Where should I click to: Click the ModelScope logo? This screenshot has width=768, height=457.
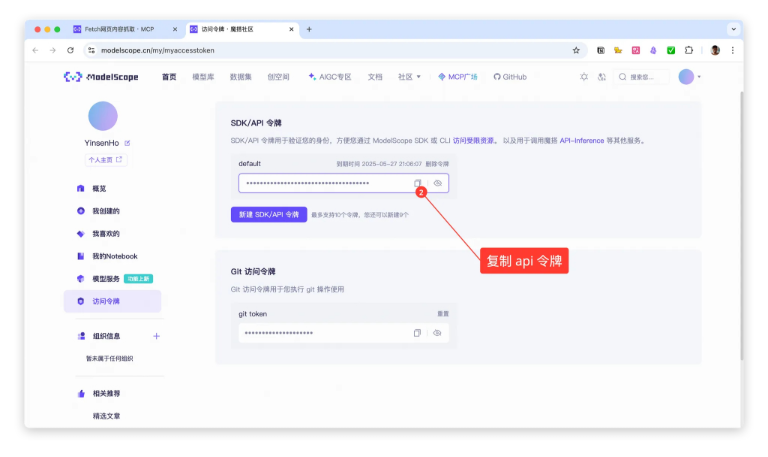pyautogui.click(x=101, y=77)
